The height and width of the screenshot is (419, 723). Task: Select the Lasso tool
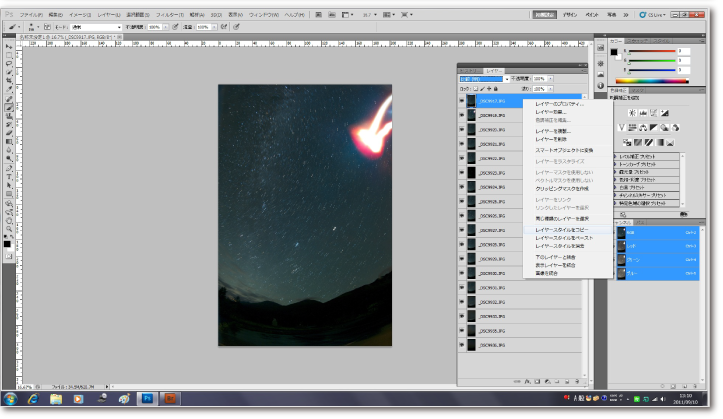(x=8, y=64)
